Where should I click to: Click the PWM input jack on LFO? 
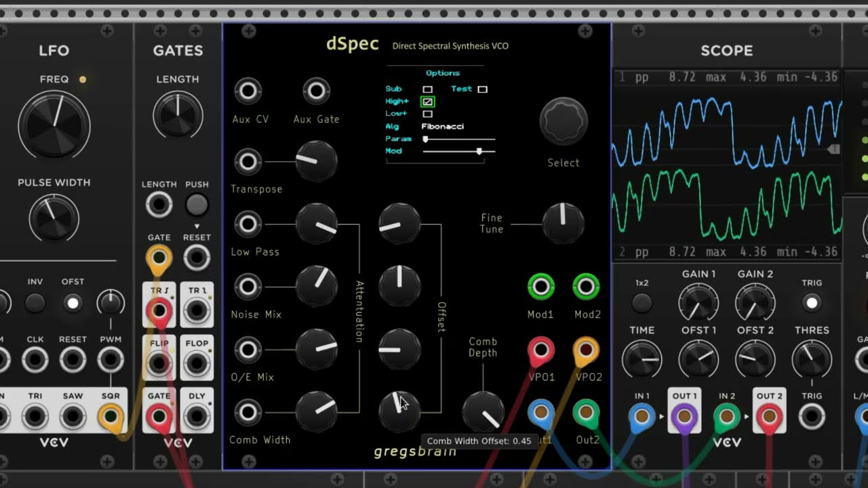(111, 359)
